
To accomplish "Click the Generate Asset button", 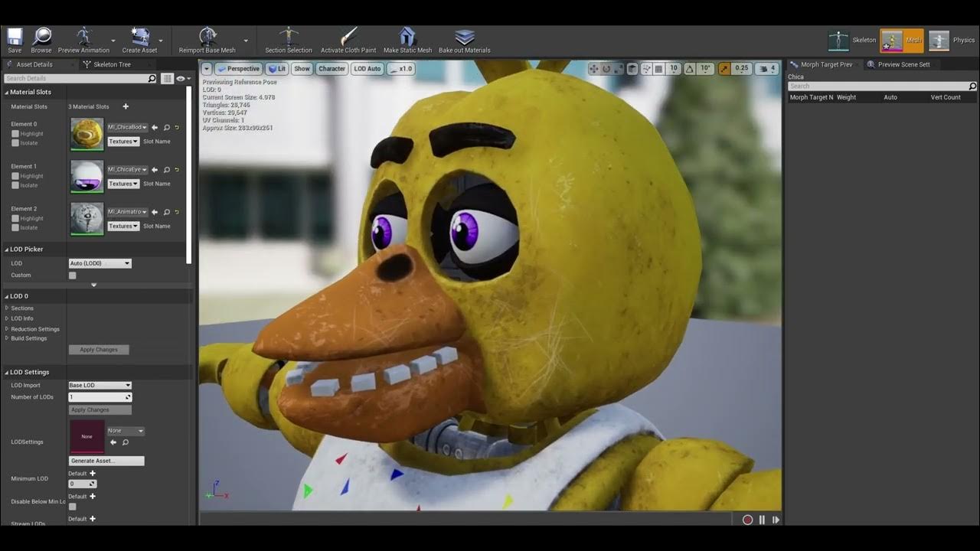I will click(x=106, y=461).
